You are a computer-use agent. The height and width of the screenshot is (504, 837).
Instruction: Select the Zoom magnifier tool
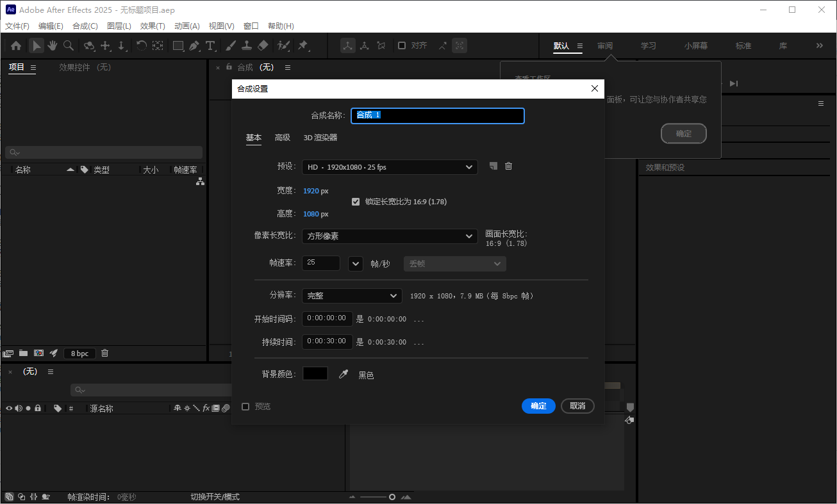click(68, 45)
